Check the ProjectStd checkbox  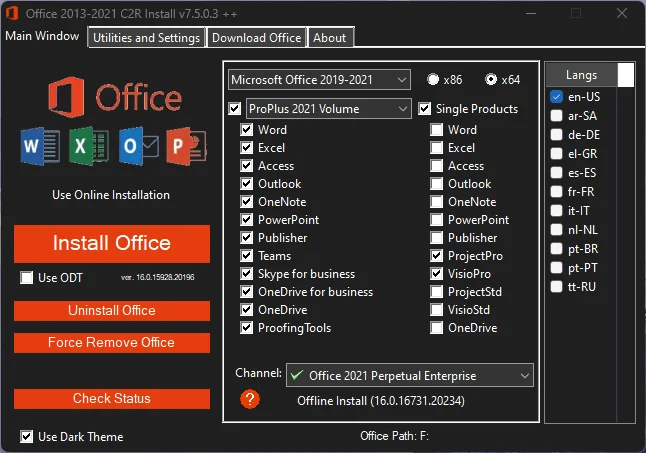tap(437, 292)
